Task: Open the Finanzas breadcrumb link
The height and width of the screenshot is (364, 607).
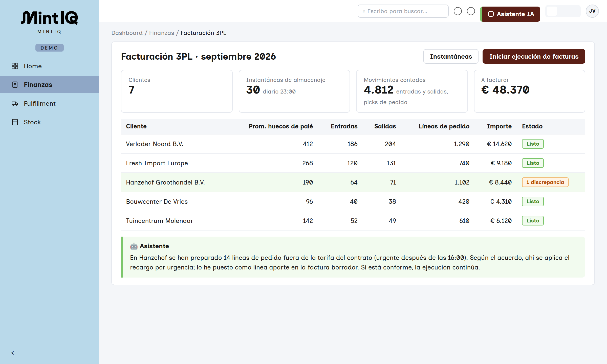Action: [x=162, y=33]
